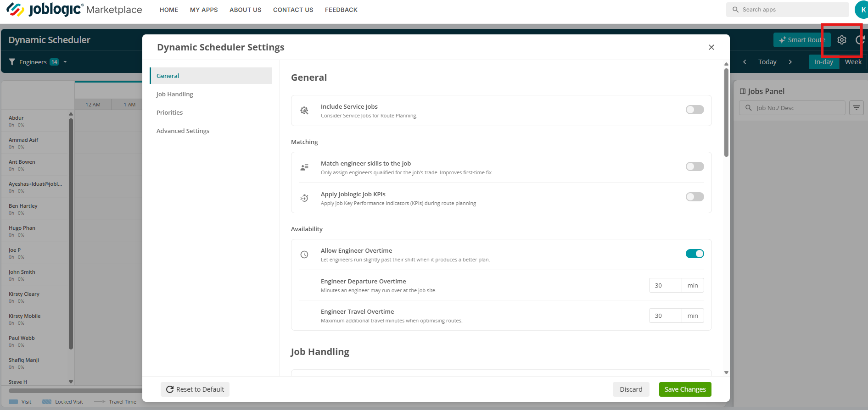Image resolution: width=868 pixels, height=410 pixels.
Task: Select engineer Kirsty Cleary
Action: pyautogui.click(x=34, y=297)
